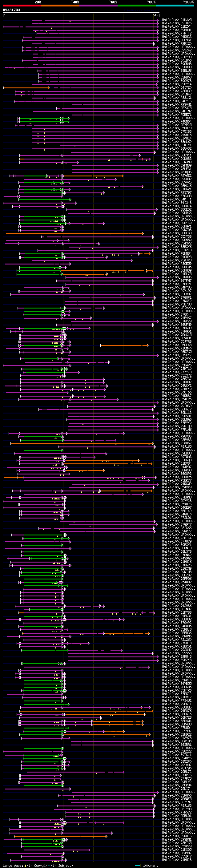Select the UniRef100_B8PFG8 hit label
The width and height of the screenshot is (197, 868).
(x=177, y=233)
